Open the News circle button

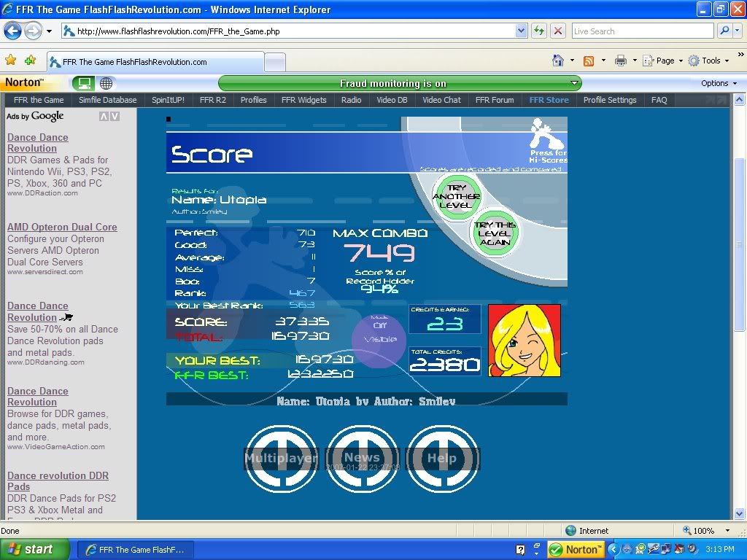click(x=363, y=459)
